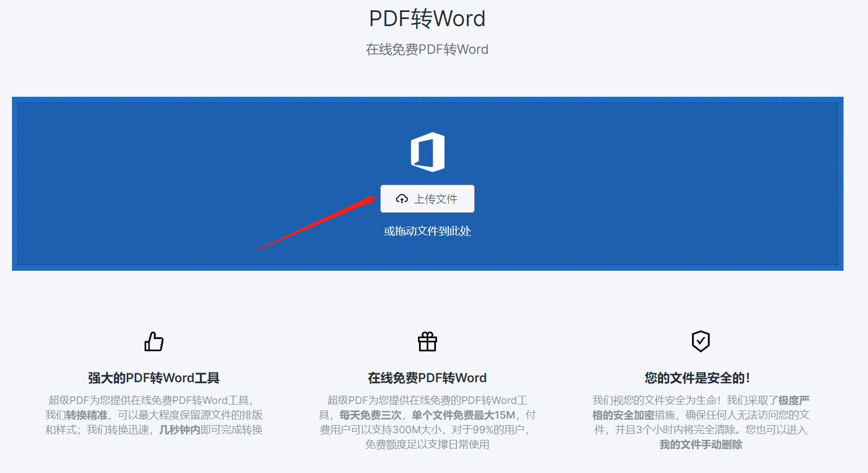Click the shield checkmark icon above 您的文件是安全的
868x473 pixels.
click(701, 341)
